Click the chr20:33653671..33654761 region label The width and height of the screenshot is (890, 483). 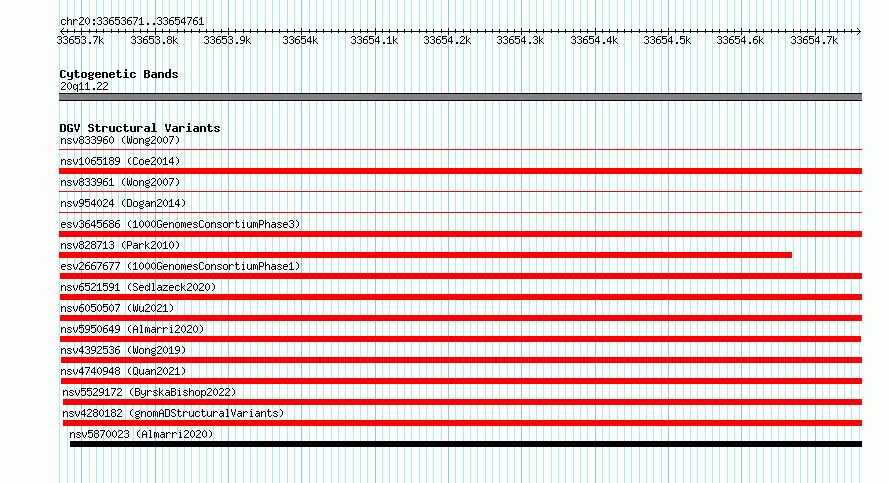(132, 21)
